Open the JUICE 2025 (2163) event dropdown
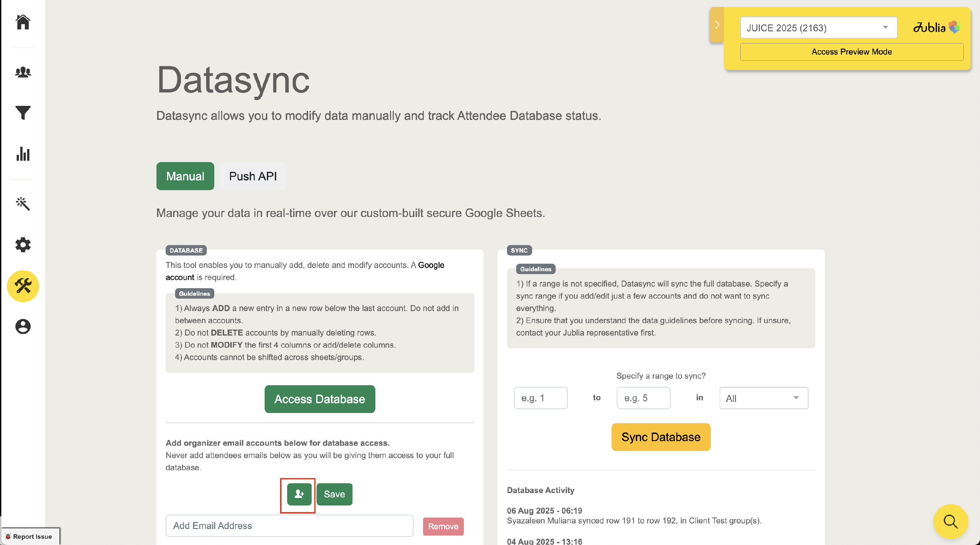The image size is (980, 545). [819, 28]
